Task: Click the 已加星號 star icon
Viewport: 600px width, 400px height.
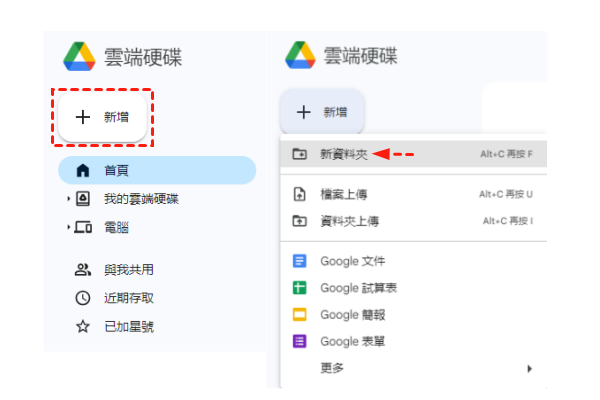Action: pyautogui.click(x=83, y=327)
